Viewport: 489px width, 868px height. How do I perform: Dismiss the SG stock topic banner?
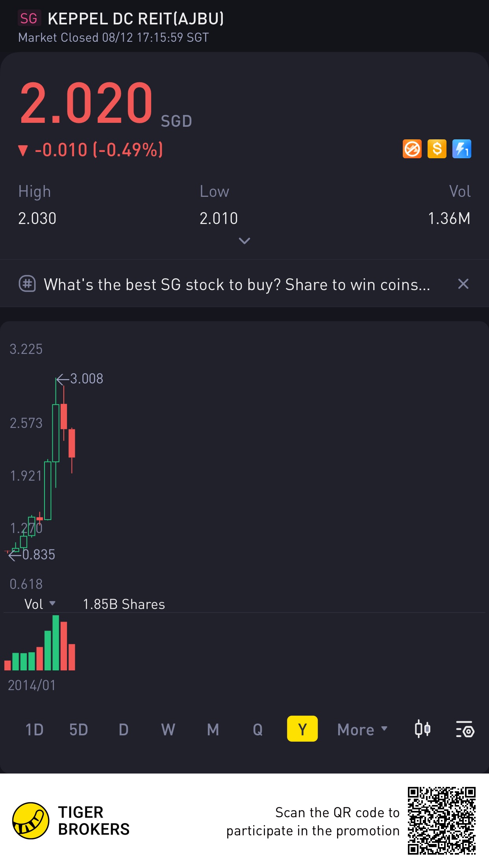pyautogui.click(x=463, y=284)
